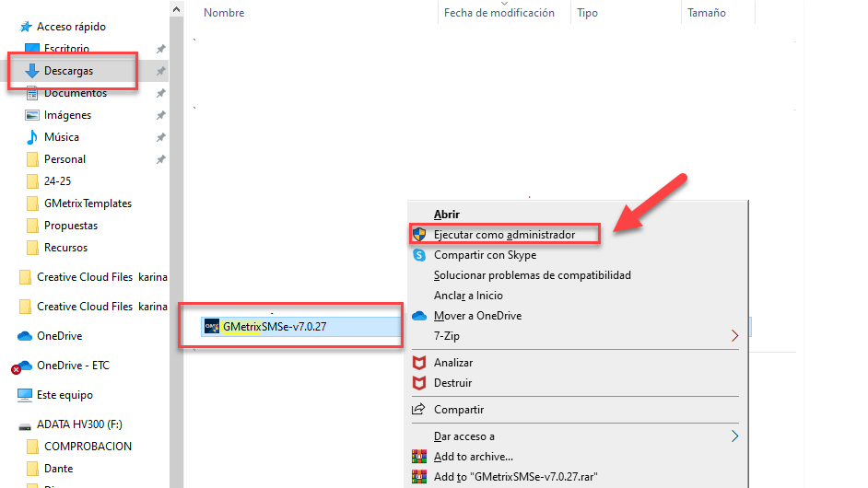Screen dimensions: 868x488
Task: Expand the Dar acceso a submenu arrow
Action: [734, 436]
